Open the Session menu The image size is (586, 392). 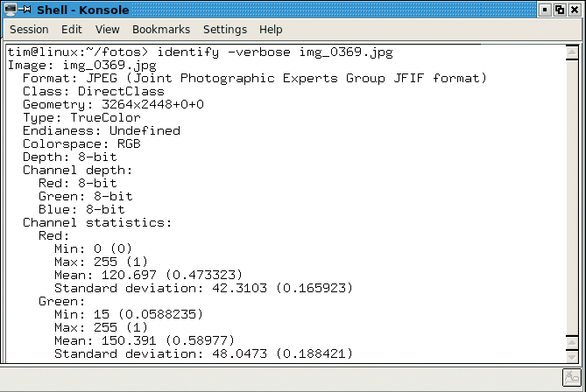point(29,30)
